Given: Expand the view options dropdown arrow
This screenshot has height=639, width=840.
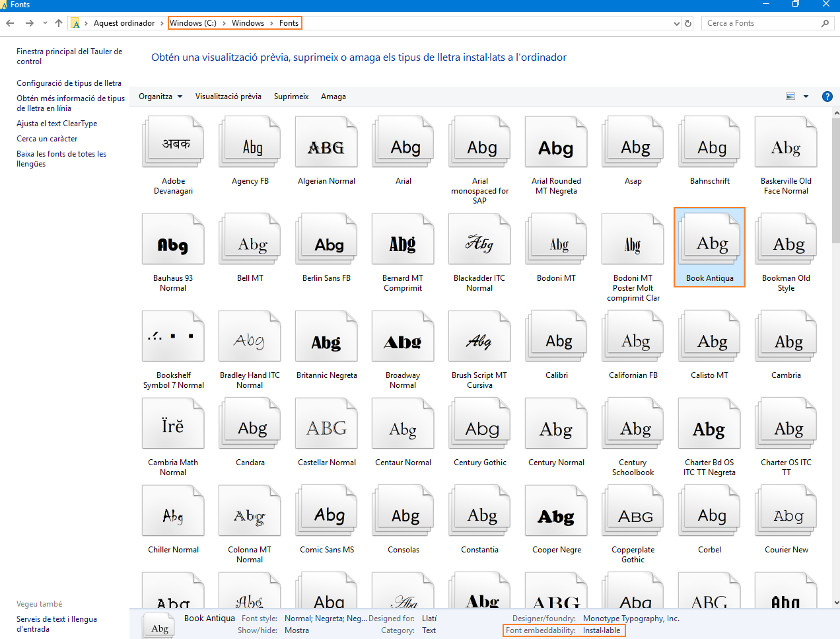Looking at the screenshot, I should click(x=806, y=96).
